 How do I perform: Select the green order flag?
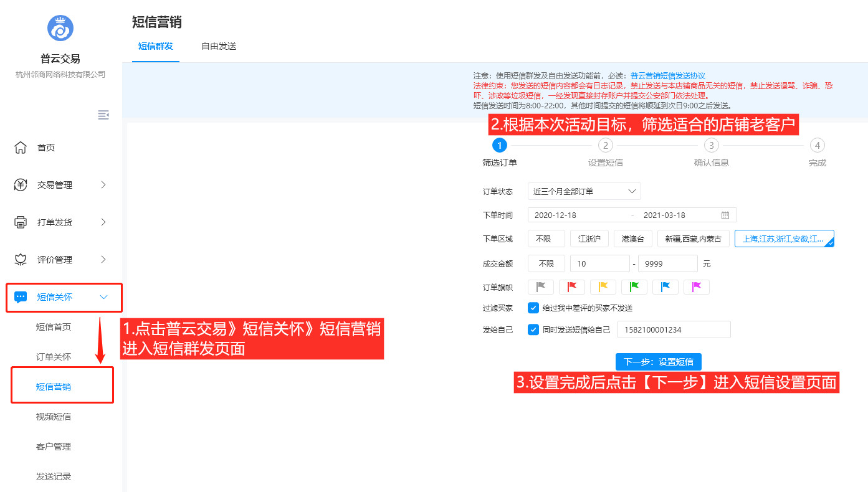tap(634, 287)
